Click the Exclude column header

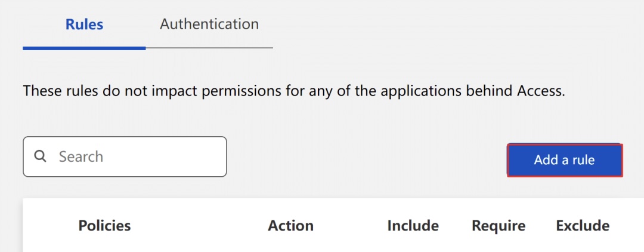point(583,225)
